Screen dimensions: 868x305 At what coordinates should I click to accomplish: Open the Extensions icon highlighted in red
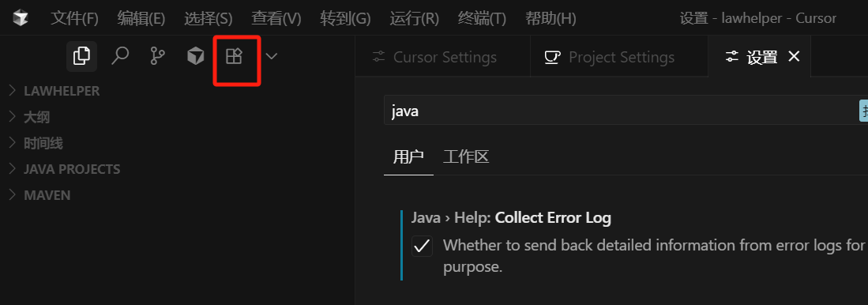point(234,56)
